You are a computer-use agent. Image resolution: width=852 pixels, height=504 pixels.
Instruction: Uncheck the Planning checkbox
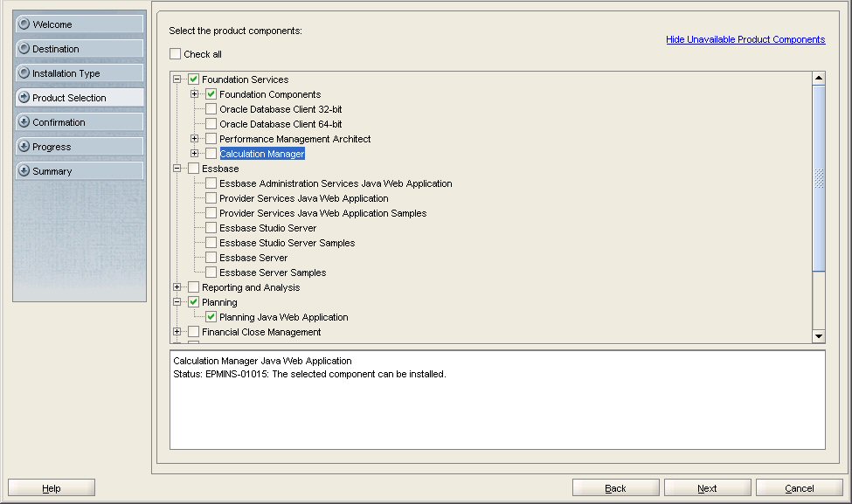193,302
